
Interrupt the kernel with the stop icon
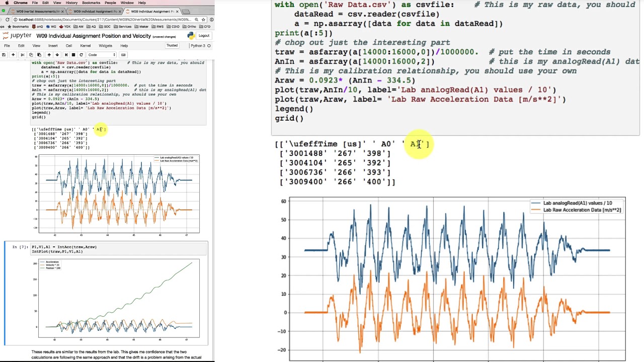tap(73, 55)
